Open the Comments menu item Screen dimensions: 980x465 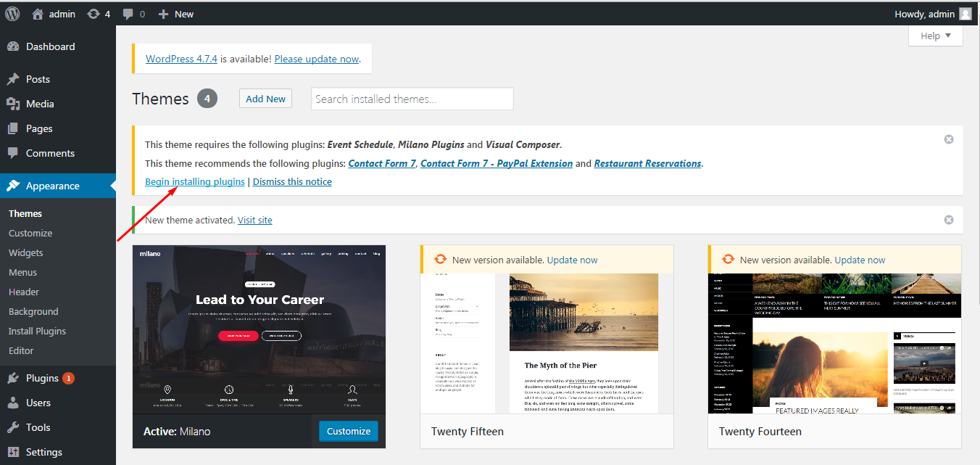tap(58, 153)
